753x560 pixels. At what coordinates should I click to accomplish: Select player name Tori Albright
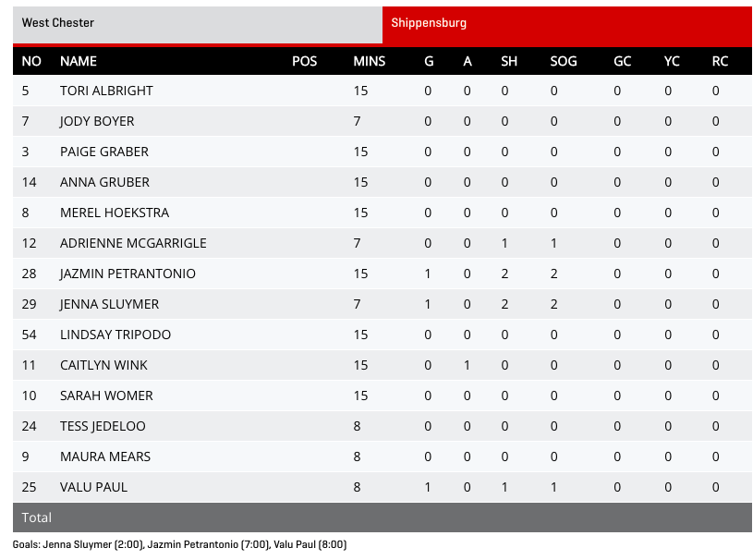pos(106,91)
